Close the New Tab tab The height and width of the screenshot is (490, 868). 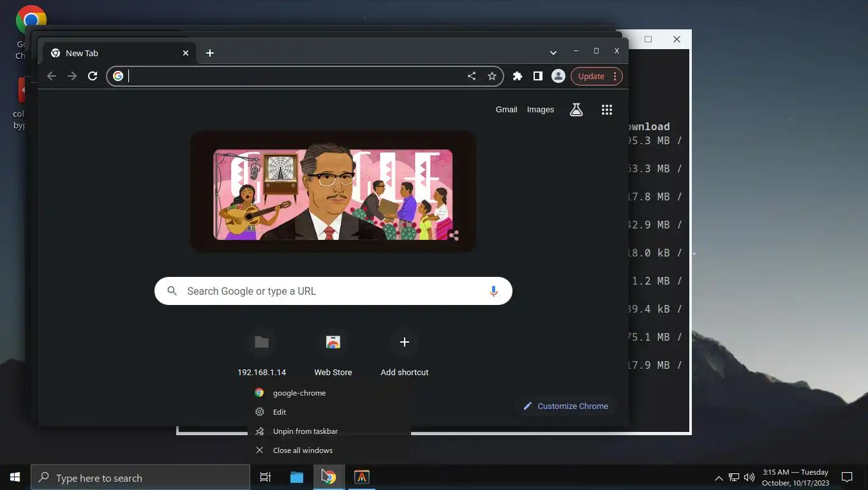[x=186, y=53]
